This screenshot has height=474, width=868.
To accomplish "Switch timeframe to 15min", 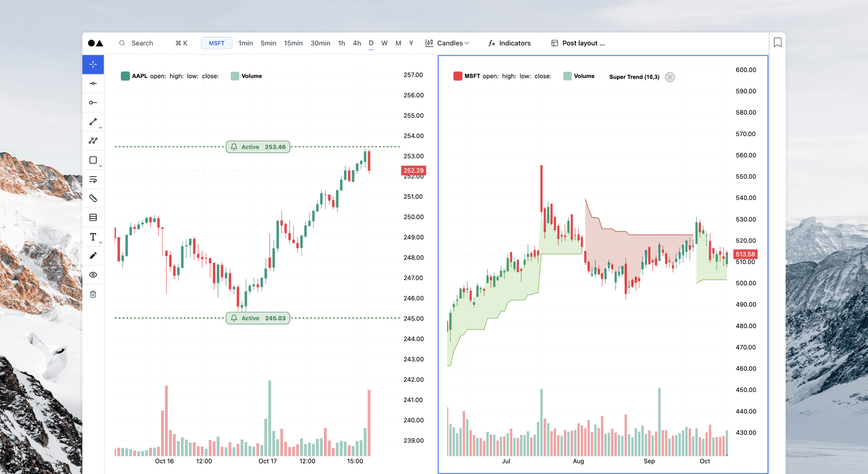I will pos(293,43).
